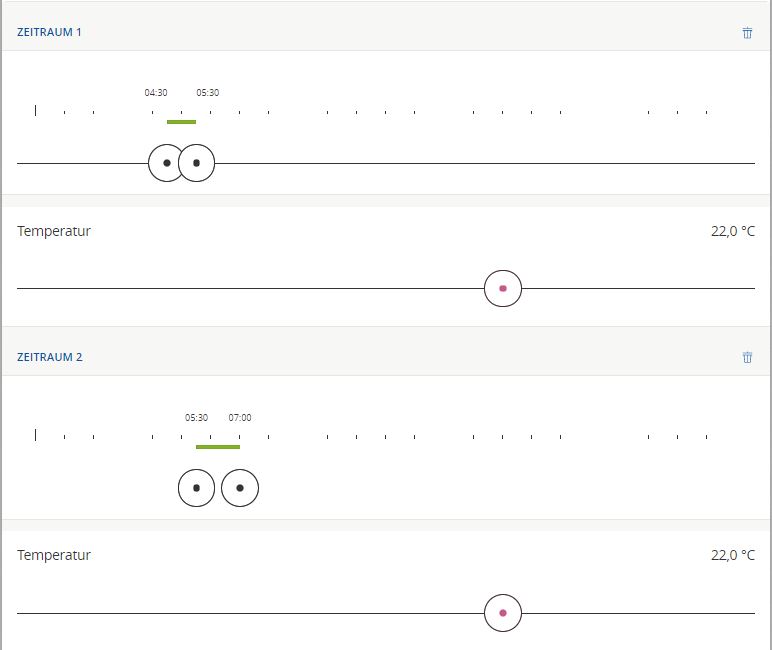The image size is (772, 650).
Task: Select Zeitraum 2 temperature slider knob
Action: pyautogui.click(x=503, y=613)
